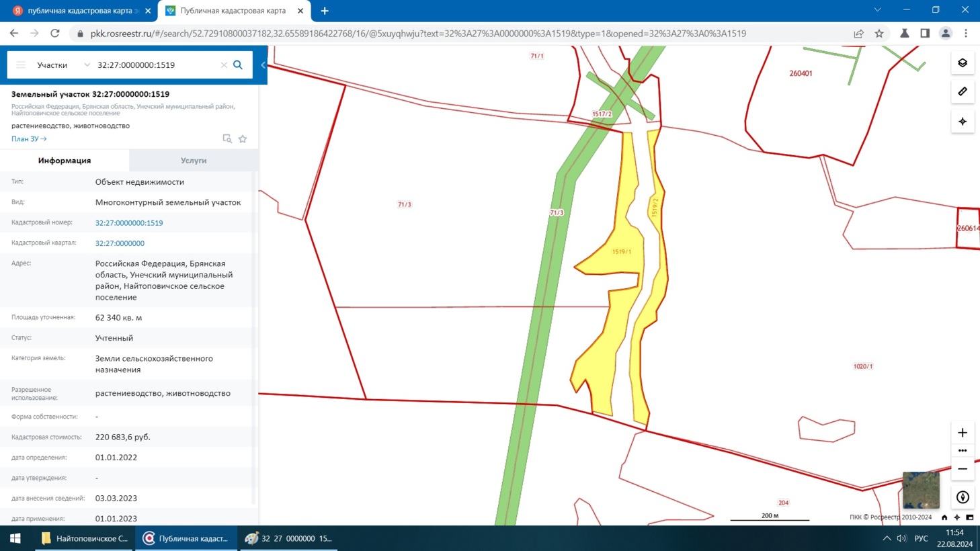Select the ruler measurement tool
980x551 pixels.
tap(963, 91)
